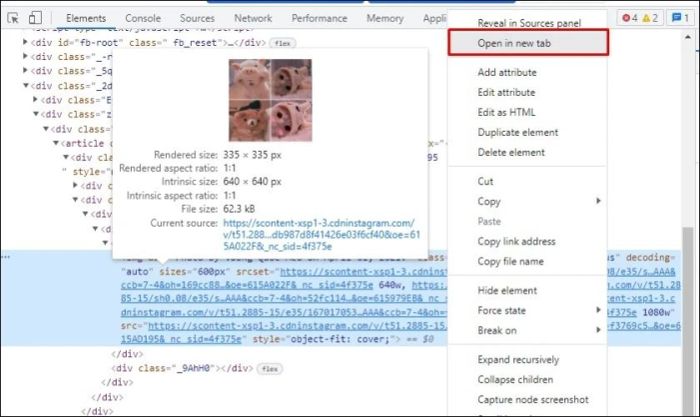Click the flex badge next to _9AhH0 div
The width and height of the screenshot is (700, 417).
point(268,369)
